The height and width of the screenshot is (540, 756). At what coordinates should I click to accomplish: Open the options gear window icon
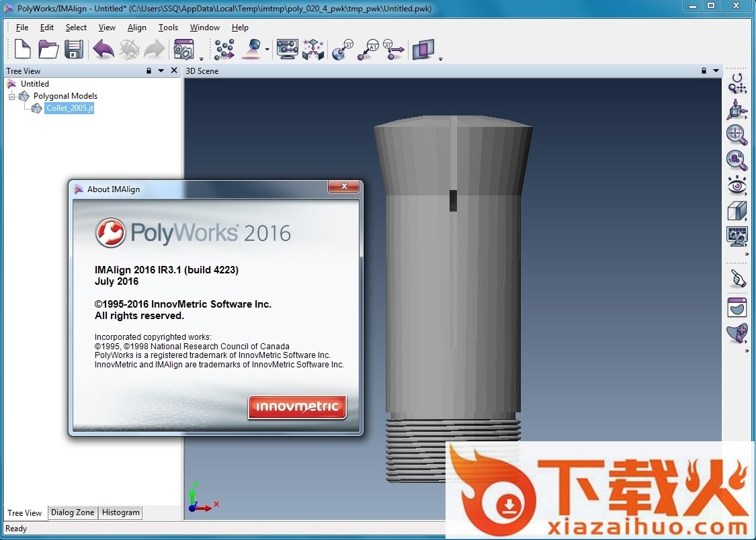click(183, 49)
